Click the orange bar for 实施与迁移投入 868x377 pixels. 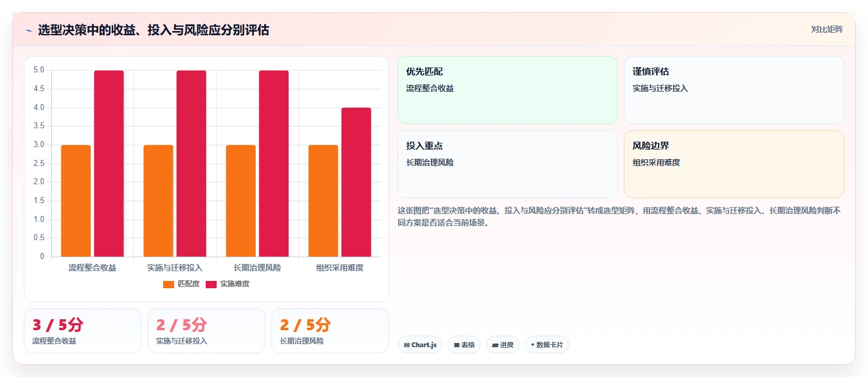158,201
